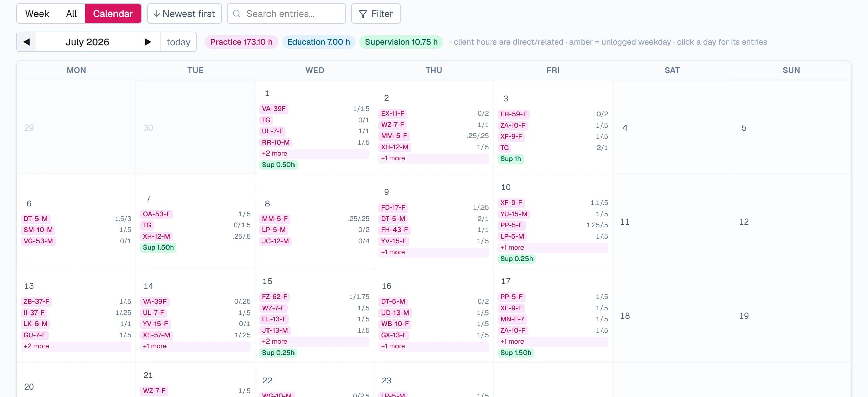Switch to Week view
Viewport: 868px width, 397px height.
[x=37, y=14]
